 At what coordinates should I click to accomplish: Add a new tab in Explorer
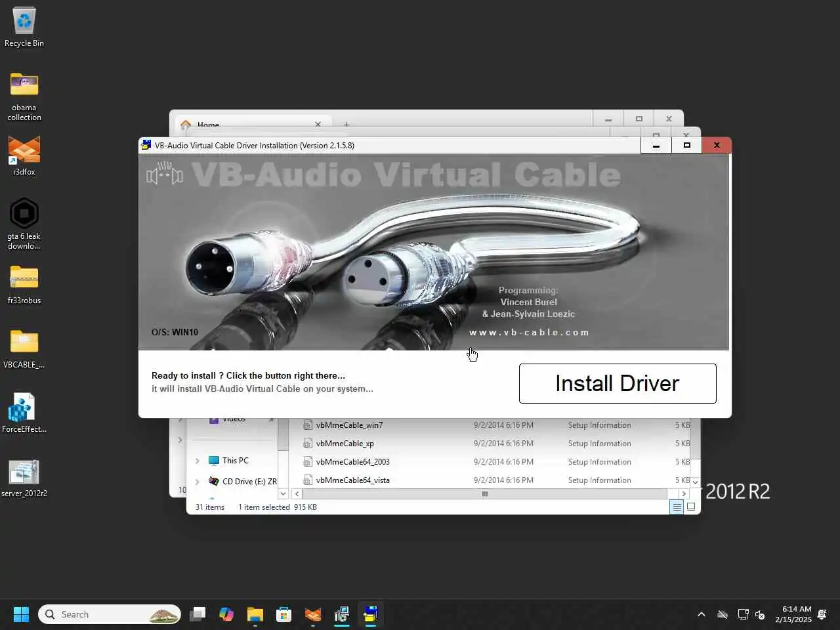(x=346, y=124)
